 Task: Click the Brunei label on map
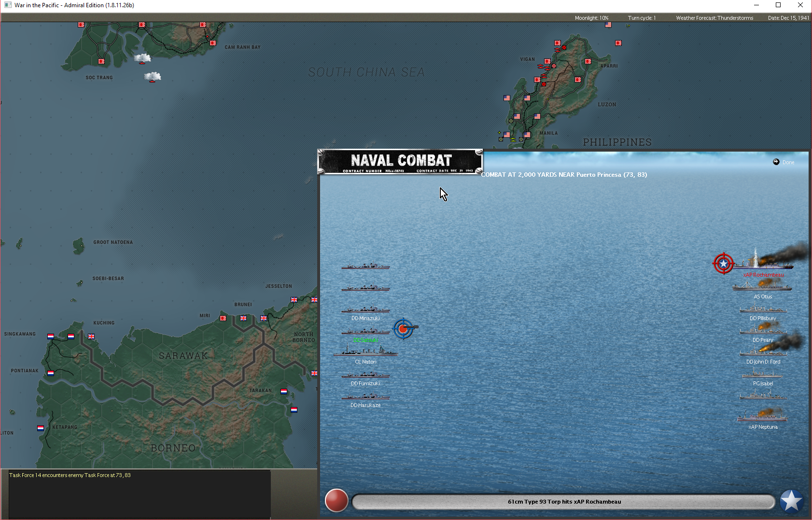coord(243,305)
